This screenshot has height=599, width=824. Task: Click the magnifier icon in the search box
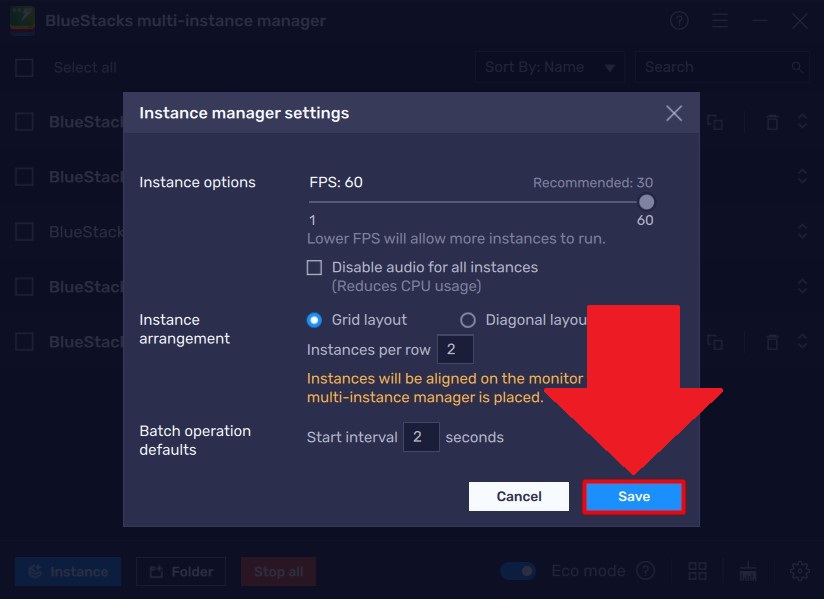click(795, 67)
